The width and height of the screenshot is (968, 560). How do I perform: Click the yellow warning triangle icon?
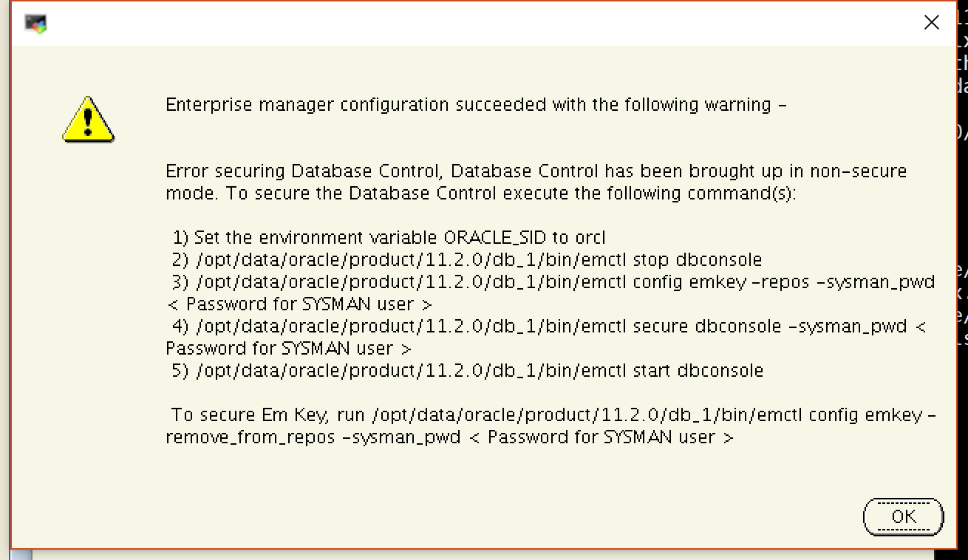point(88,120)
